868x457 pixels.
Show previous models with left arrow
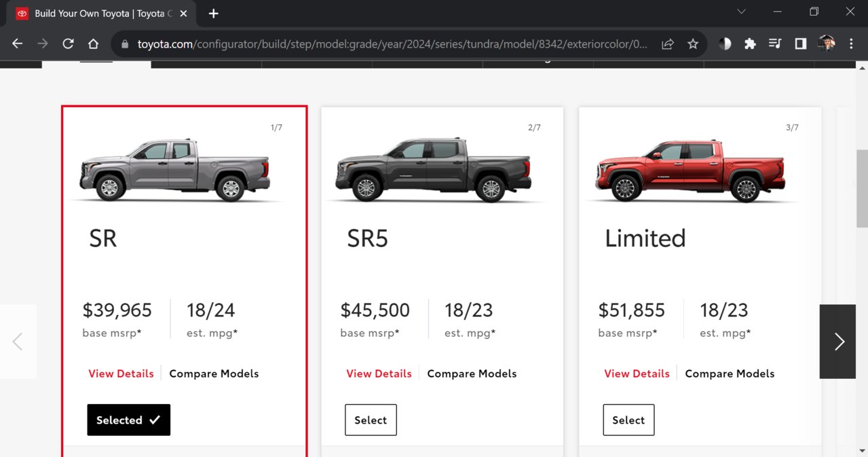[18, 342]
